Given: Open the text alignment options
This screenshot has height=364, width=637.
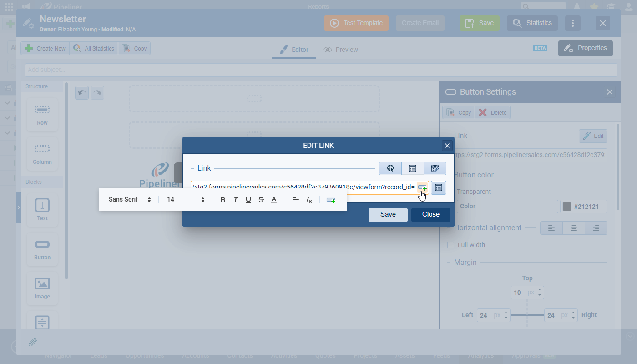Looking at the screenshot, I should 295,200.
